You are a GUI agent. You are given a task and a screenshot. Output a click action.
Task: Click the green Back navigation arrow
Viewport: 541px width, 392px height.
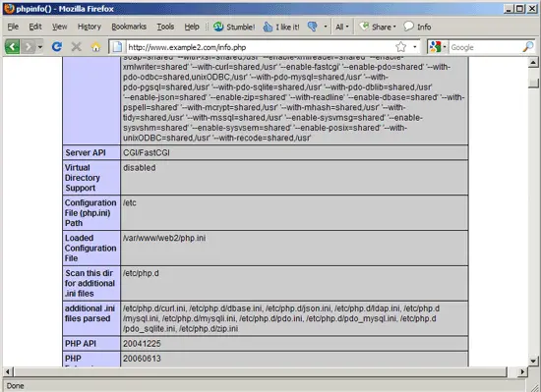click(x=12, y=46)
